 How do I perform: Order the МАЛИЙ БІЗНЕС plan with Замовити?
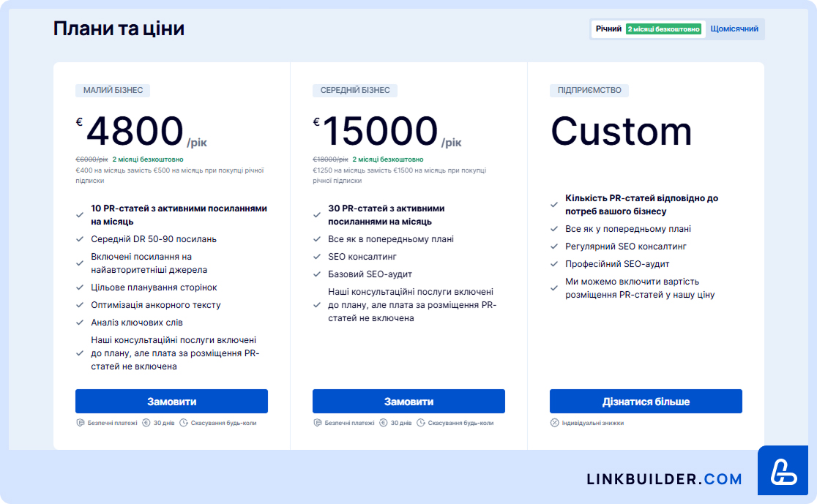tap(171, 402)
